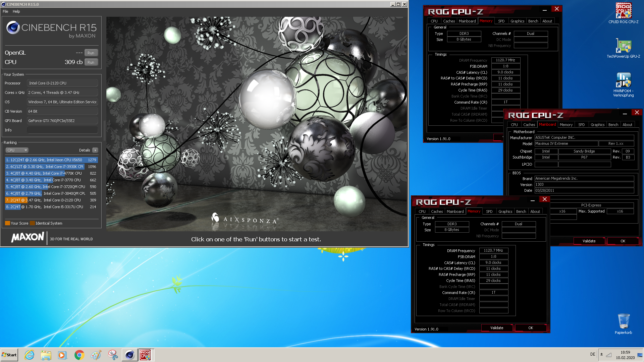Click Validate in Mainboard CPU-Z window
Screen dimensions: 644x362
click(x=589, y=241)
